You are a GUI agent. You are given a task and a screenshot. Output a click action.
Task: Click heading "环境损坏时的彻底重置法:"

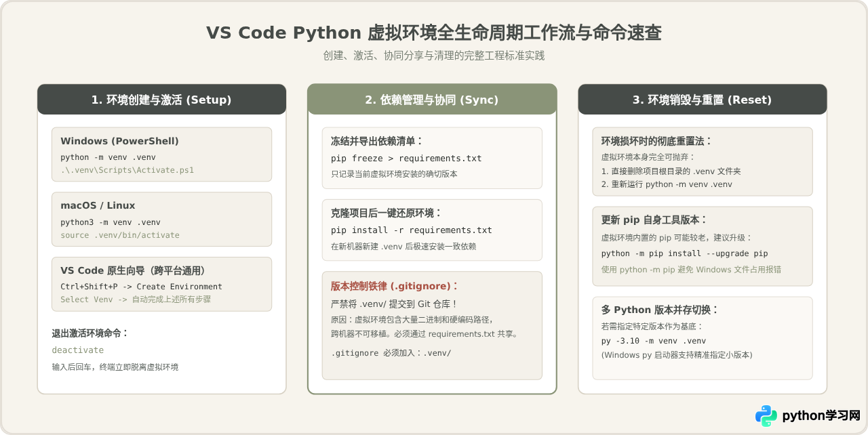[x=656, y=141]
